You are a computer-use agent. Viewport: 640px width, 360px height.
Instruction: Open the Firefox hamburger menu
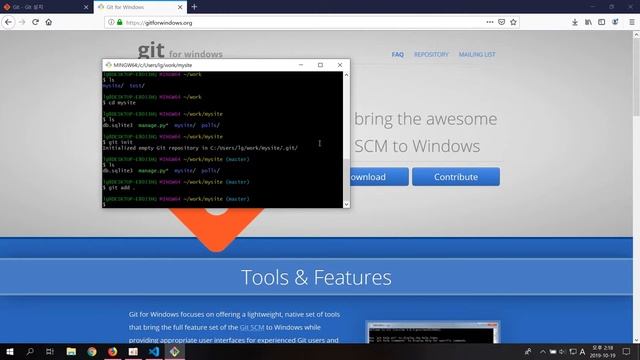click(x=632, y=22)
